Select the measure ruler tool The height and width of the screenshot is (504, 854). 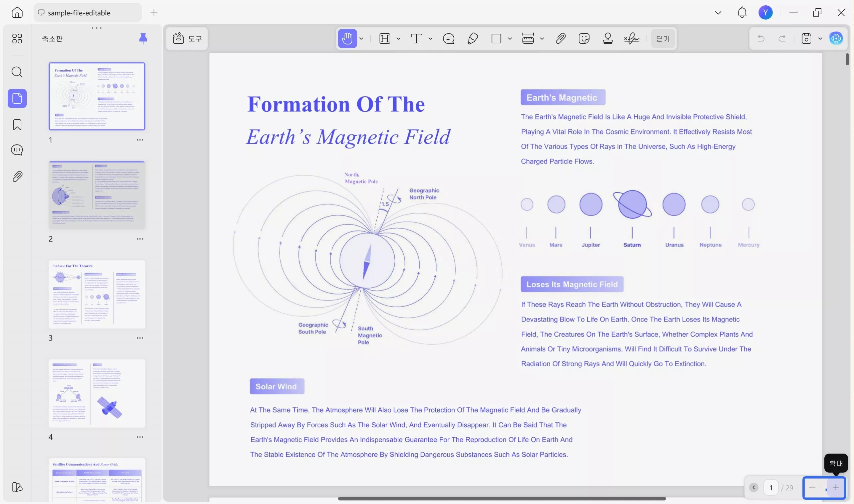(528, 38)
